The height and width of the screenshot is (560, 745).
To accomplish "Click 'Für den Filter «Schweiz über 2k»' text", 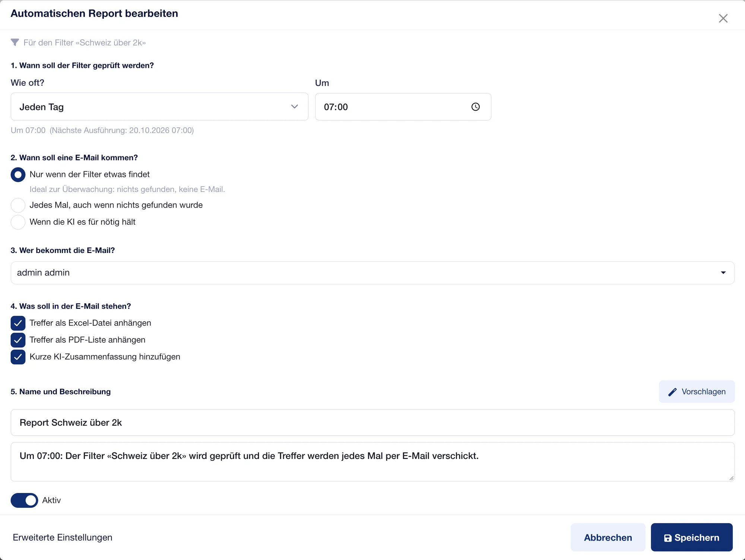I will pos(85,43).
